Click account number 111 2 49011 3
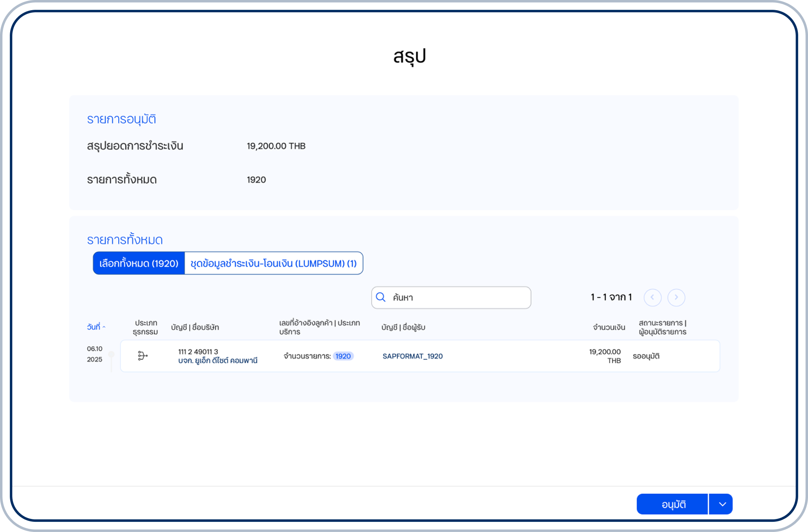Image resolution: width=808 pixels, height=532 pixels. [198, 352]
